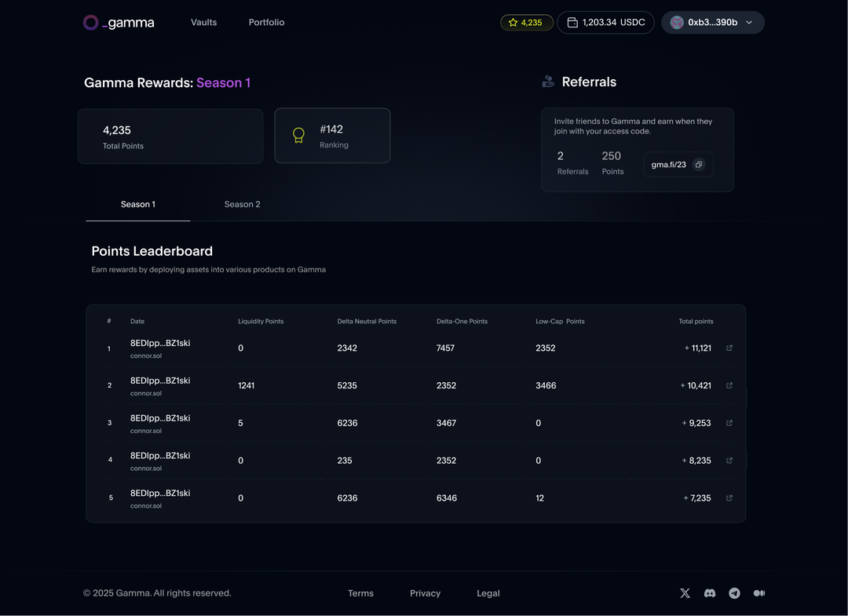Click the 7457 Delta-One value
Image resolution: width=848 pixels, height=616 pixels.
[x=446, y=348]
